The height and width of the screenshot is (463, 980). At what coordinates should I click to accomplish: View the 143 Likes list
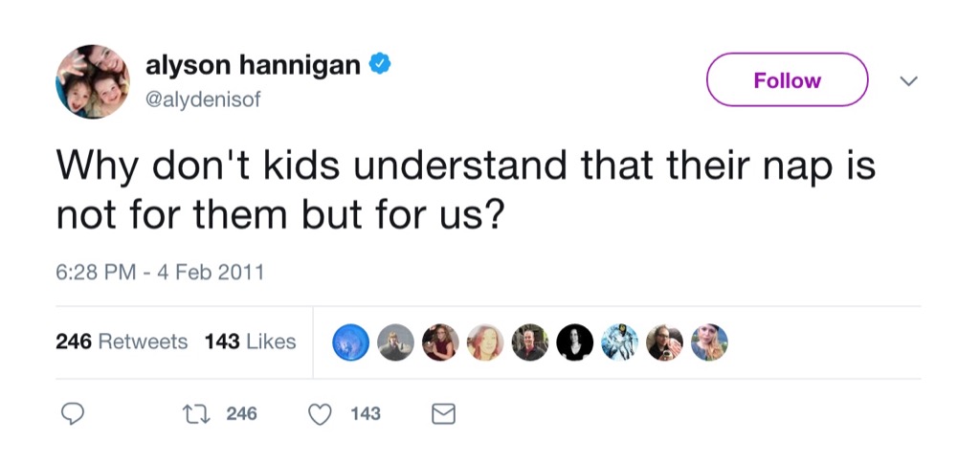point(250,342)
